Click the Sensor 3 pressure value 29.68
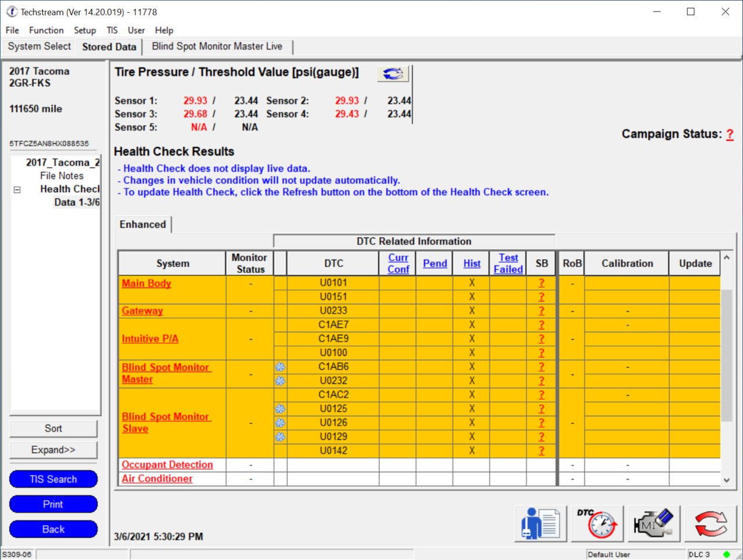 click(196, 114)
